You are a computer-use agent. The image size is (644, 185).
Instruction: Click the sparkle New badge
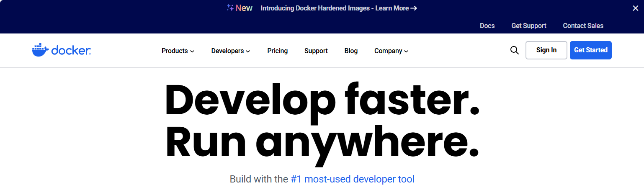pos(240,8)
